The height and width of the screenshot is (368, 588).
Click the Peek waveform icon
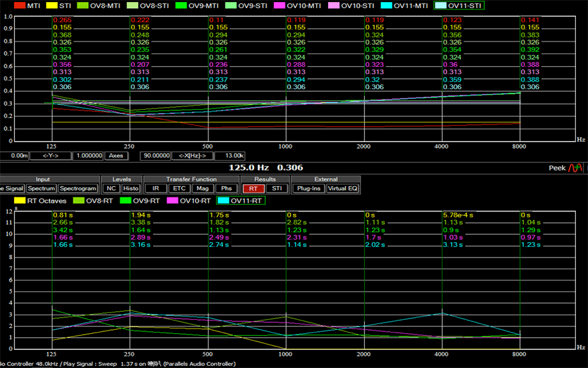[575, 168]
